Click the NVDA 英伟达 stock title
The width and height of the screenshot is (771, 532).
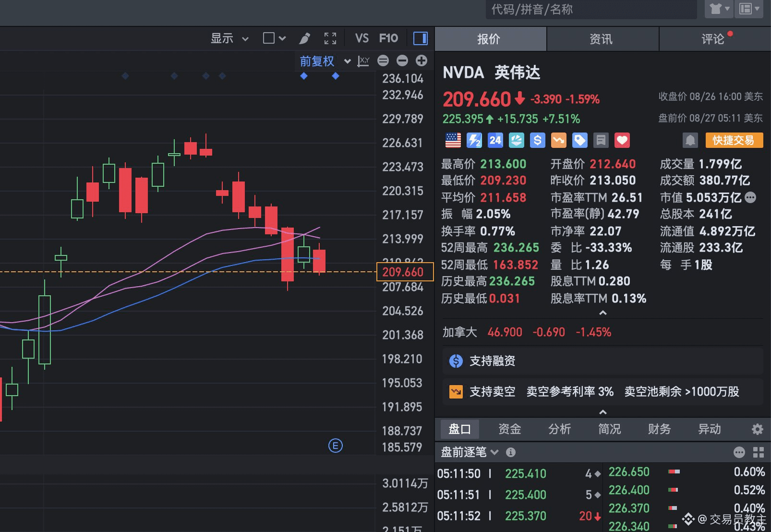tap(491, 73)
